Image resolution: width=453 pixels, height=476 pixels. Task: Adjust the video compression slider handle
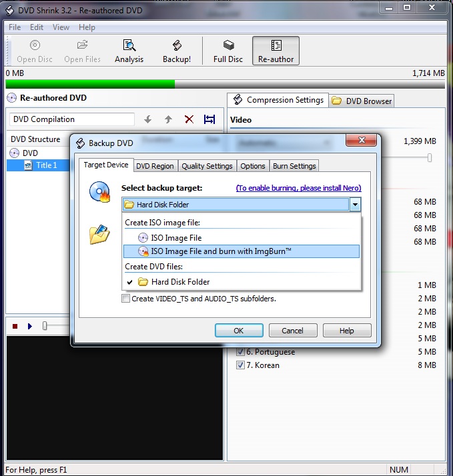click(x=429, y=157)
